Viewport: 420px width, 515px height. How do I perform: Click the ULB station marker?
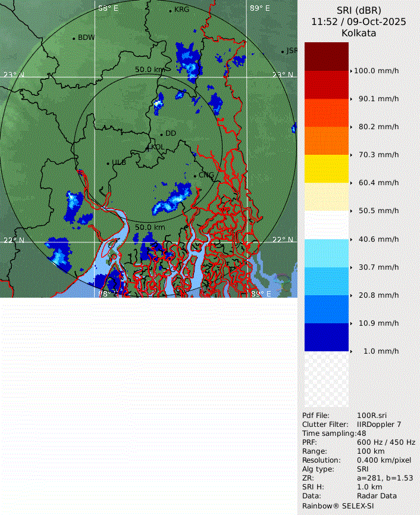(108, 163)
